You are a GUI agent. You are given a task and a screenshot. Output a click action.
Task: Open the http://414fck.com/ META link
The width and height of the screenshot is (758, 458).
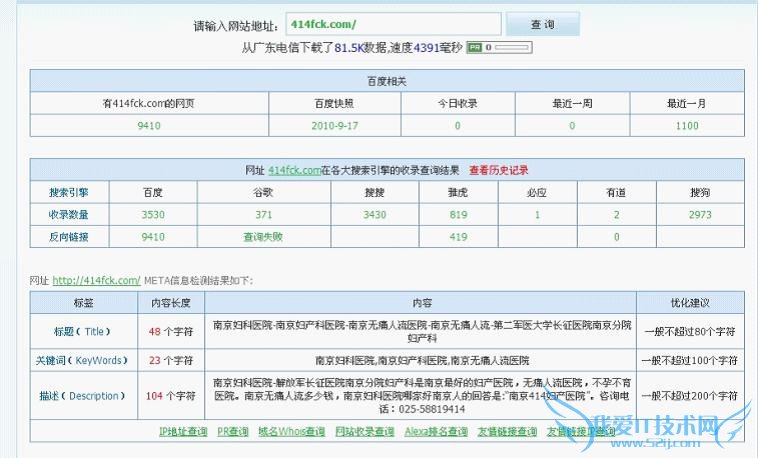click(x=96, y=281)
